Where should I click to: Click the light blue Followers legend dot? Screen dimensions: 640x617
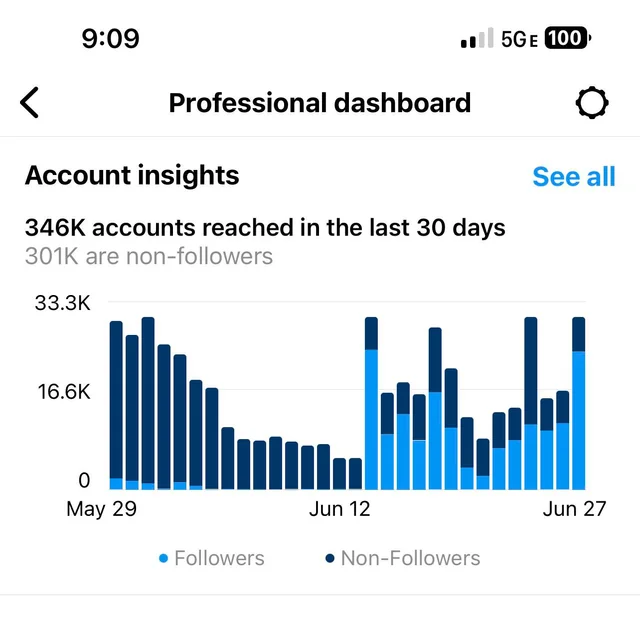tap(164, 559)
